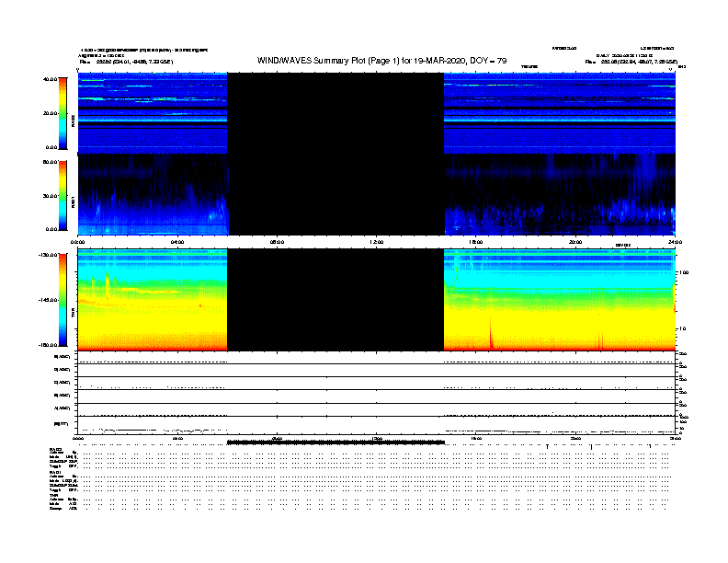Click the tall red spike in the evening TNR spectrogram
Screen dimensions: 728x563
coord(491,334)
